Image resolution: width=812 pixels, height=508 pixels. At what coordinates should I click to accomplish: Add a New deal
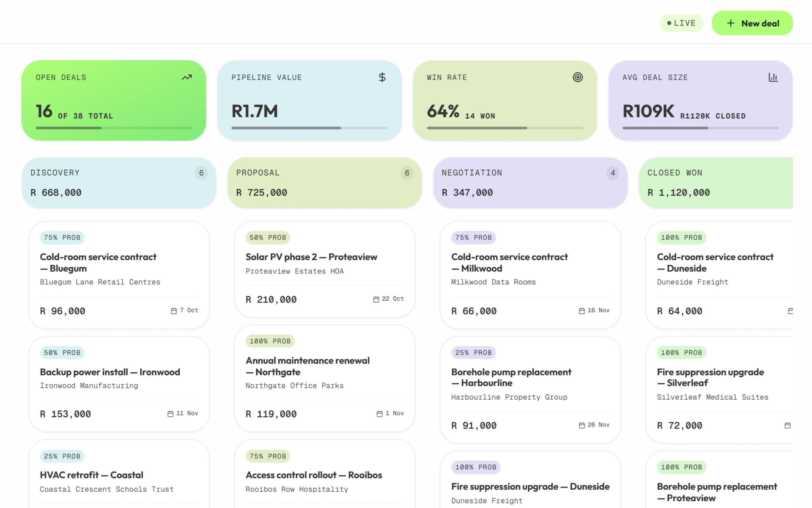pos(752,23)
